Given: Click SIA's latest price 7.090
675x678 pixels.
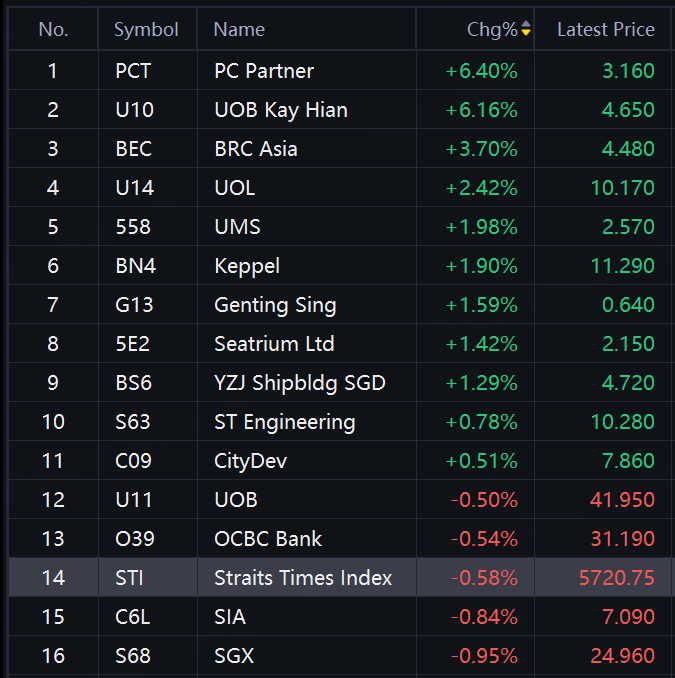Looking at the screenshot, I should [628, 617].
